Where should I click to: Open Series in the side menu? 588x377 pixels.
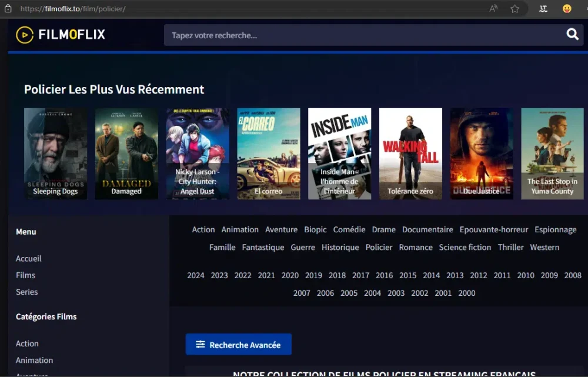click(x=26, y=292)
